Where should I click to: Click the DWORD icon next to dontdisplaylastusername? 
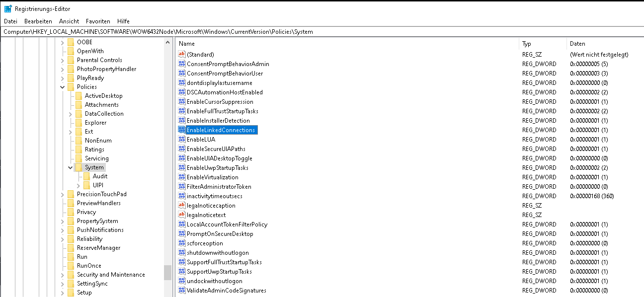pyautogui.click(x=181, y=82)
